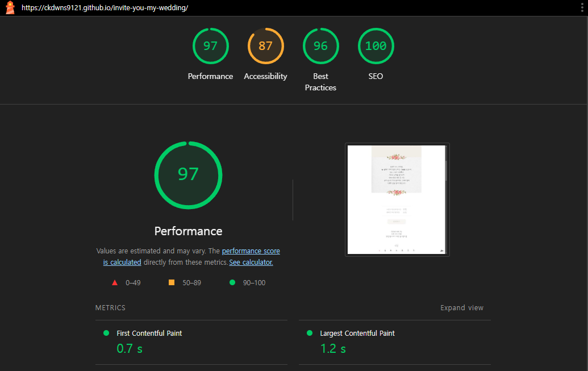Click the 'SEO' label under the 100 gauge
Screen dimensions: 588x371
376,76
